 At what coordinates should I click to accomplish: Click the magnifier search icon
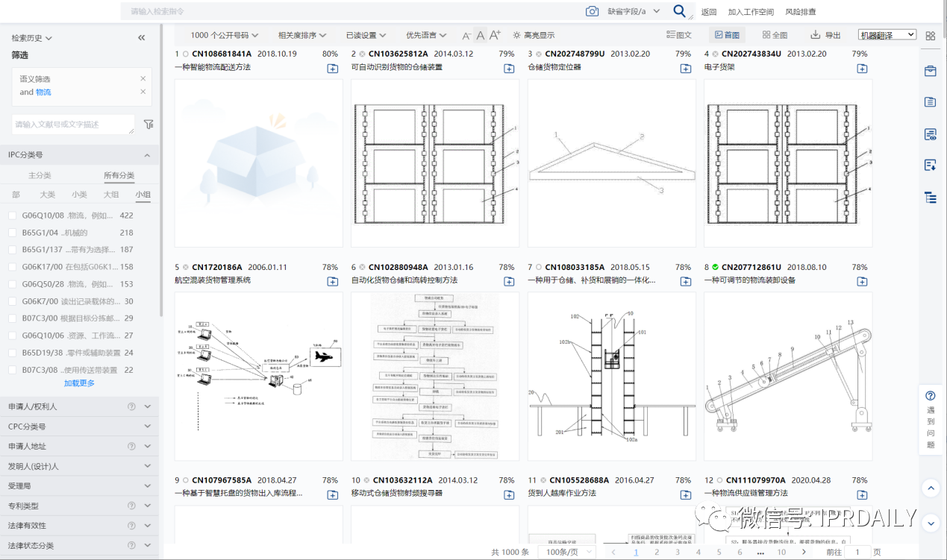[x=679, y=11]
